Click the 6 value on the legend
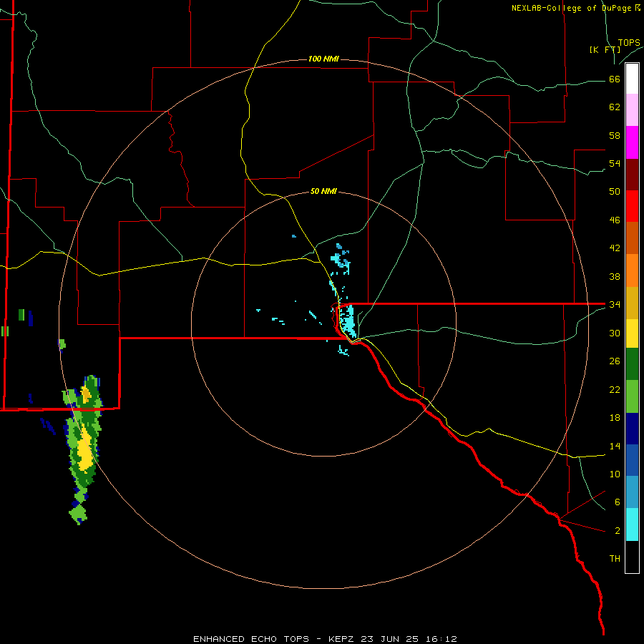 point(618,502)
